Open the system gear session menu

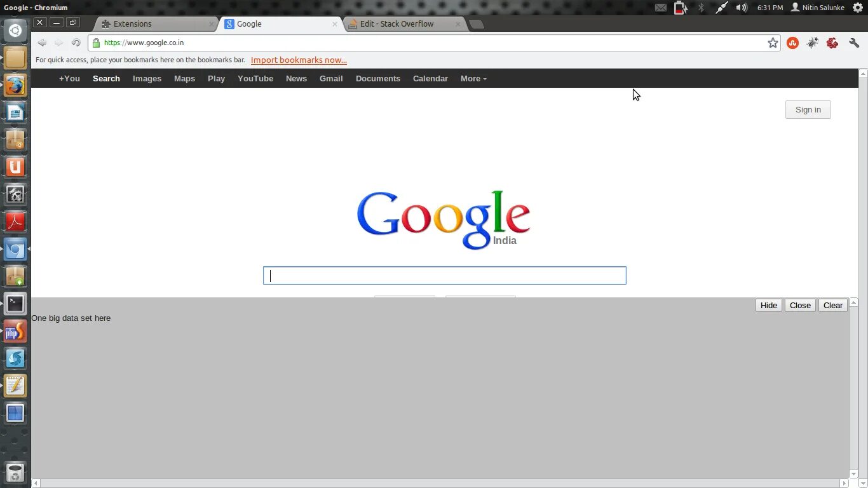tap(858, 8)
